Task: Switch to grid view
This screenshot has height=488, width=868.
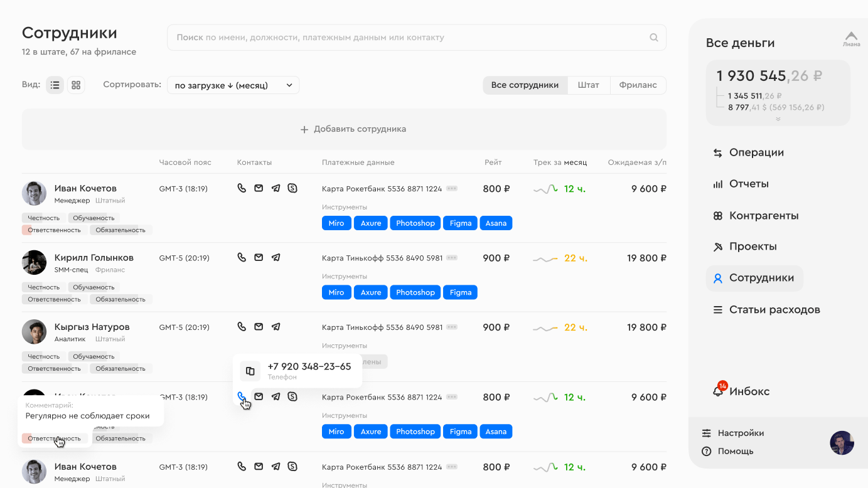Action: (76, 85)
